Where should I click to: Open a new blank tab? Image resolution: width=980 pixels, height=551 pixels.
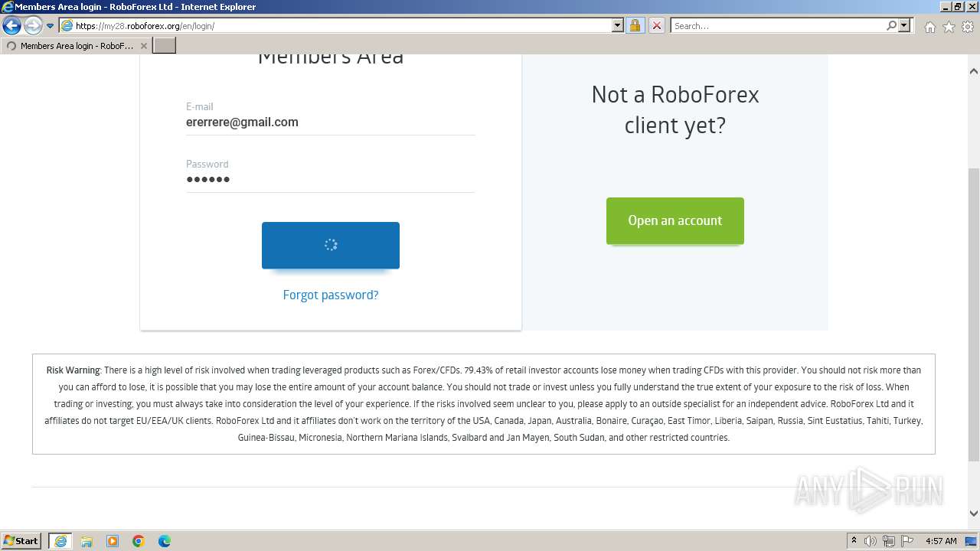[x=165, y=46]
